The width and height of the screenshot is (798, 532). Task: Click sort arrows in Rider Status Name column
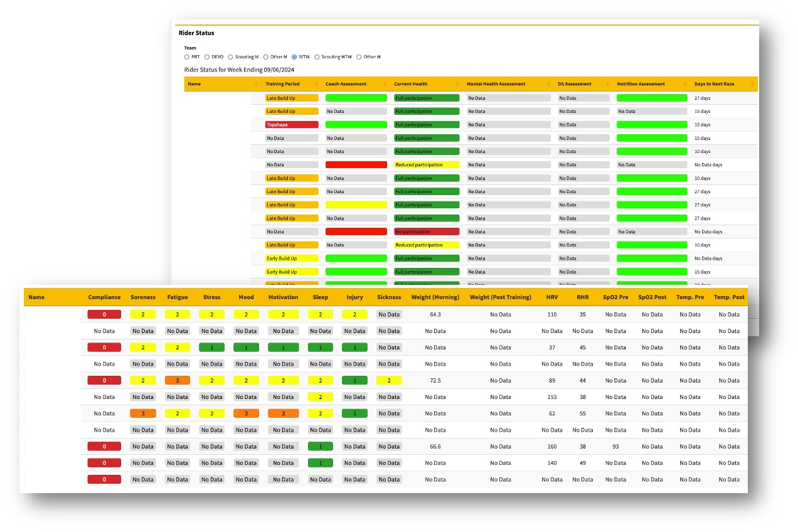tap(257, 84)
